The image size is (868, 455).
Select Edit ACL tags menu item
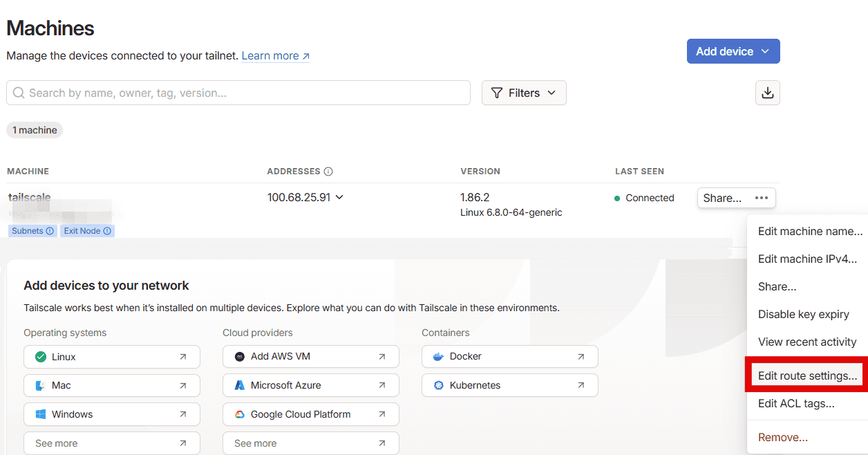(796, 403)
